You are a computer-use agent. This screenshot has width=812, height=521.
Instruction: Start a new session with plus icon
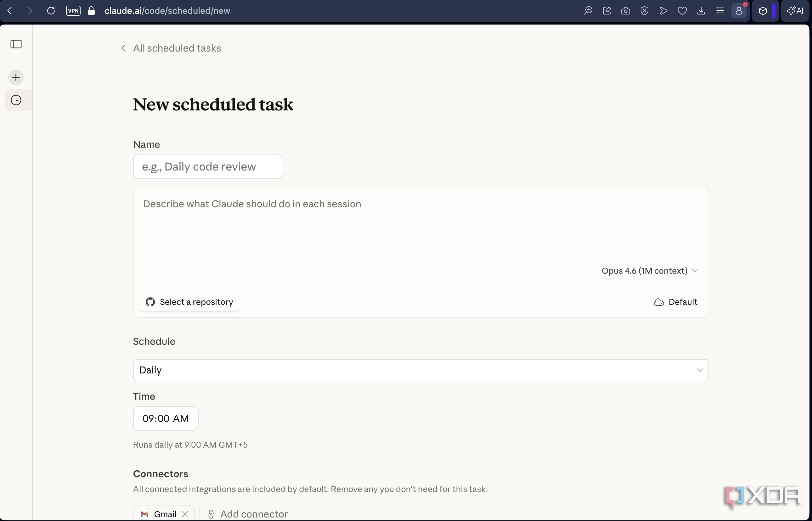[x=16, y=77]
